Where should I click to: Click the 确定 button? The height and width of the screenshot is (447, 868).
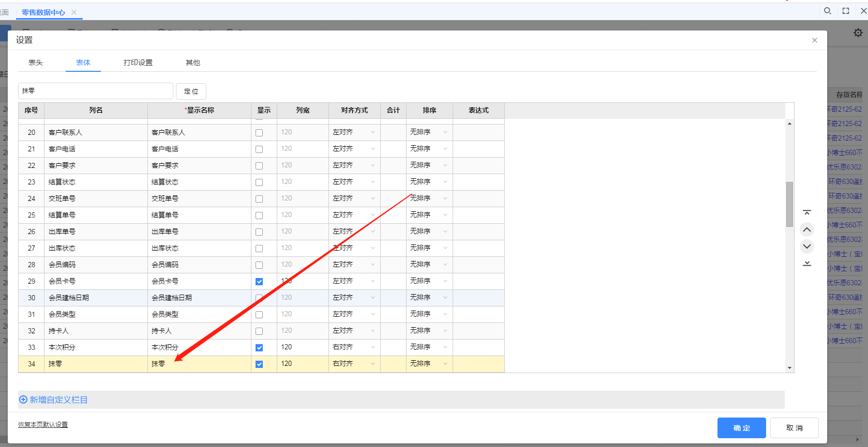point(741,428)
